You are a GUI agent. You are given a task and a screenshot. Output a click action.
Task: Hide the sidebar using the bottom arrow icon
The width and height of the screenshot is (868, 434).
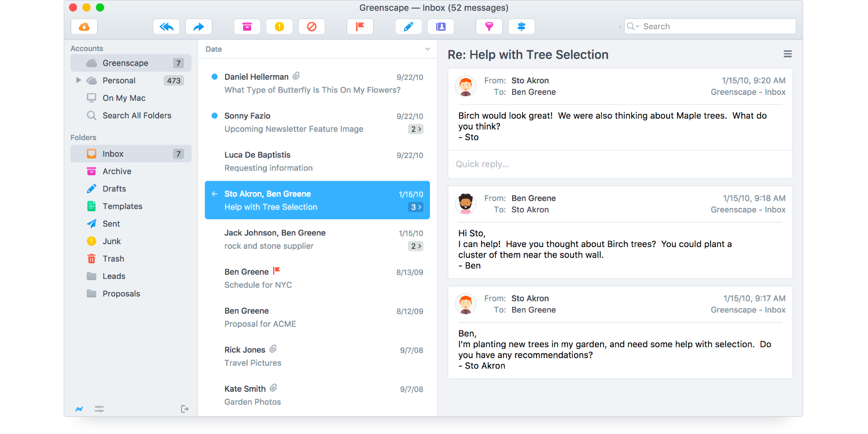coord(185,409)
